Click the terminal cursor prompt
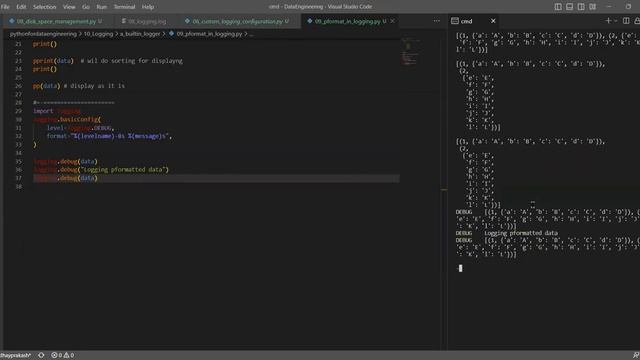This screenshot has height=360, width=640. (x=460, y=268)
